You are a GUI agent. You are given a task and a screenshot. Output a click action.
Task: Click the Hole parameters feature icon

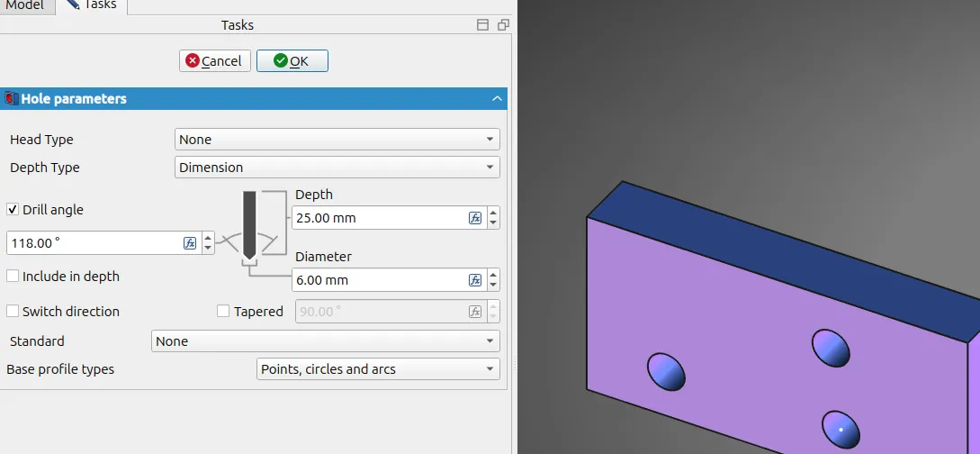coord(12,99)
